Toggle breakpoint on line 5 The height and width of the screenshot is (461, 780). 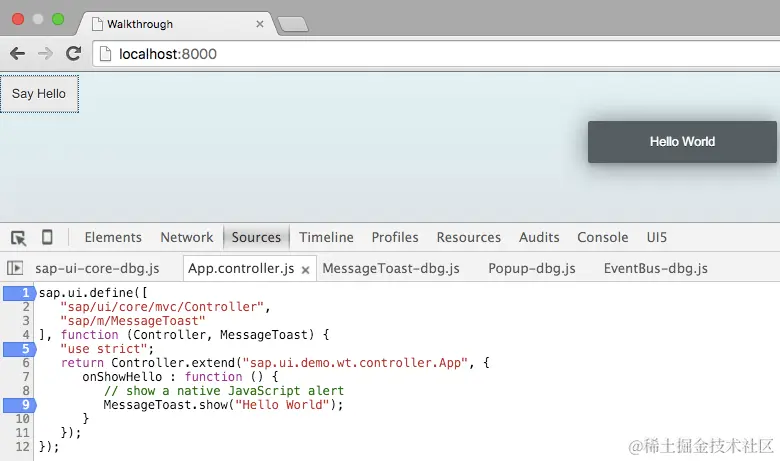20,349
